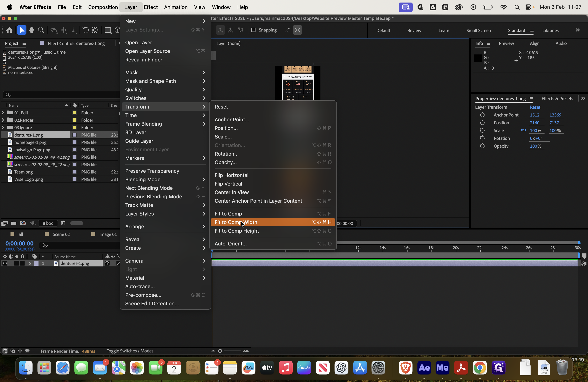
Task: Click the blue timeline timecode 0:00:00:00
Action: point(19,243)
